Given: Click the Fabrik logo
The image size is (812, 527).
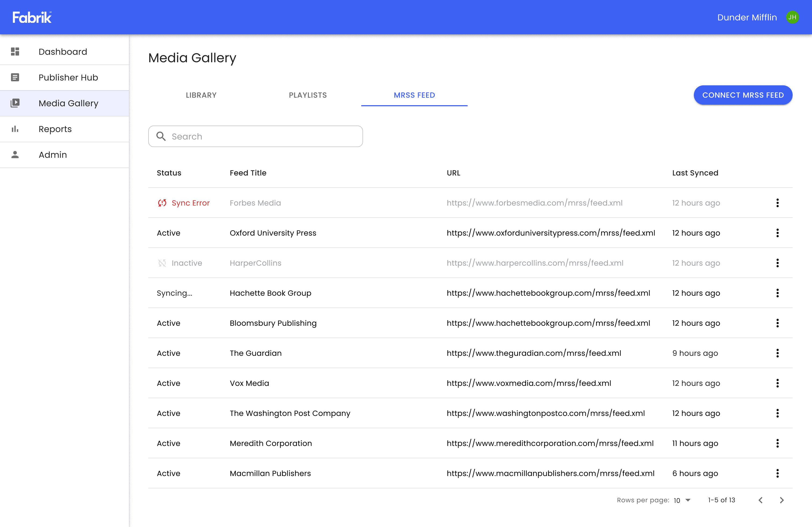Looking at the screenshot, I should [32, 17].
